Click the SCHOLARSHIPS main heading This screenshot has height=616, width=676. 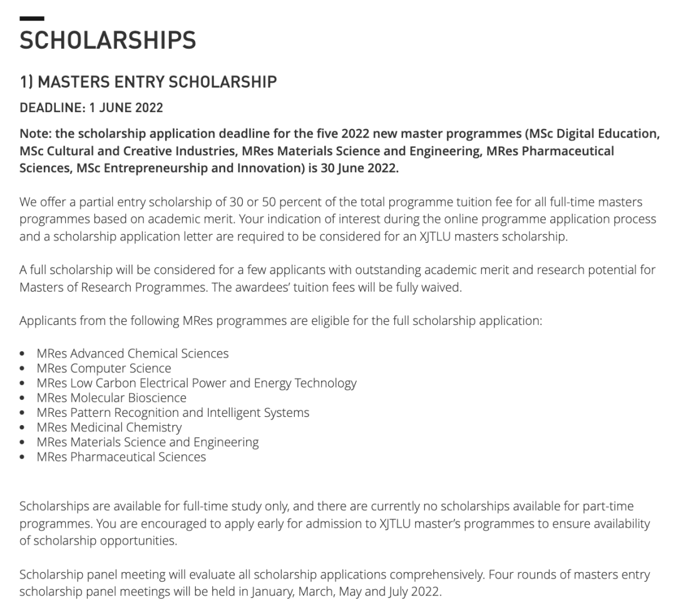(x=108, y=41)
